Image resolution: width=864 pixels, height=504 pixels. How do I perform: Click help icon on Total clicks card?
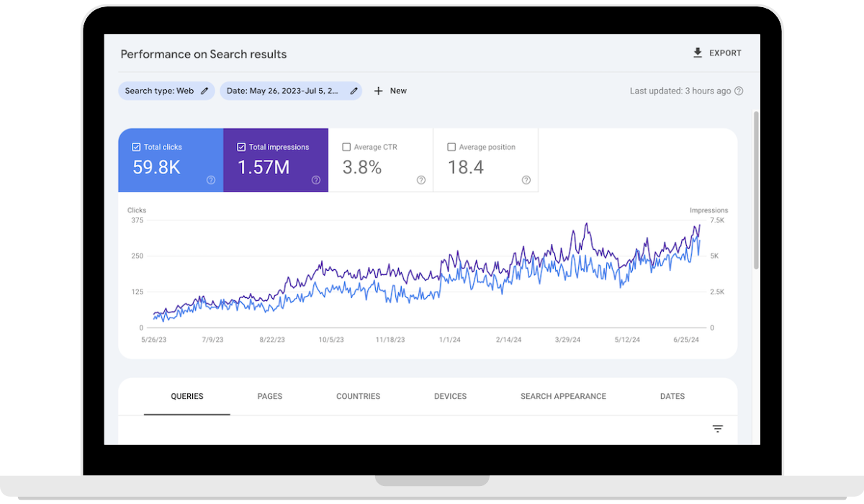[x=210, y=180]
